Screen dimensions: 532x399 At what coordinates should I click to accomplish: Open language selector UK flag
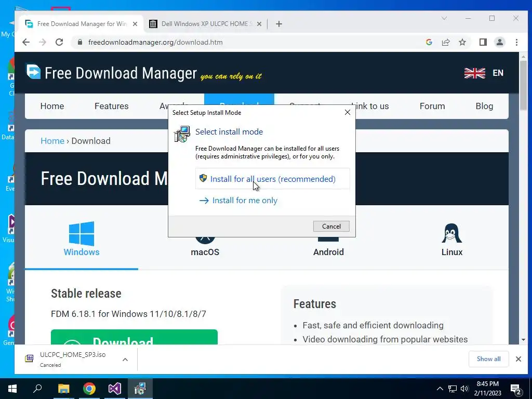coord(475,73)
